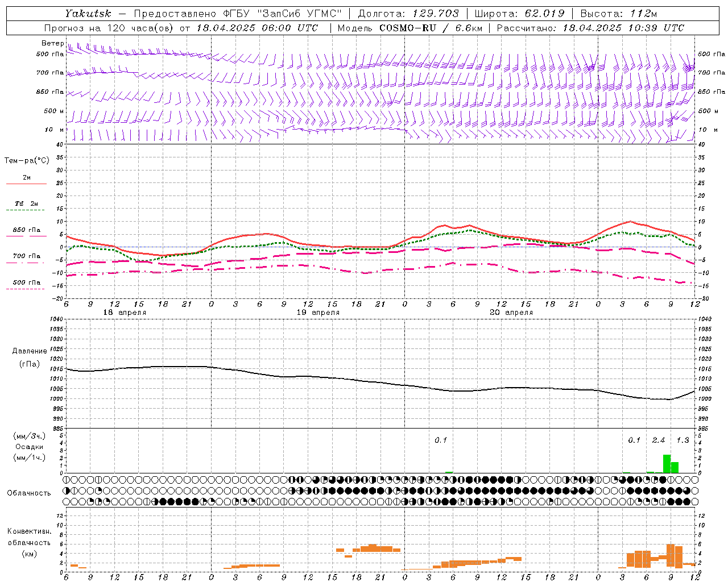Select the 500 м wind level label on left
The image size is (728, 582).
coord(54,111)
